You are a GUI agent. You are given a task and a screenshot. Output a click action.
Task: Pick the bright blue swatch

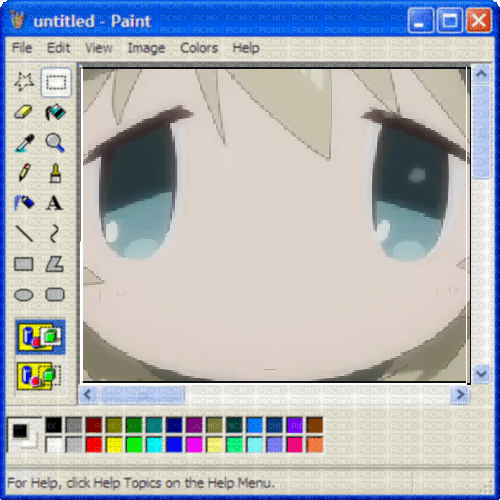click(x=174, y=445)
